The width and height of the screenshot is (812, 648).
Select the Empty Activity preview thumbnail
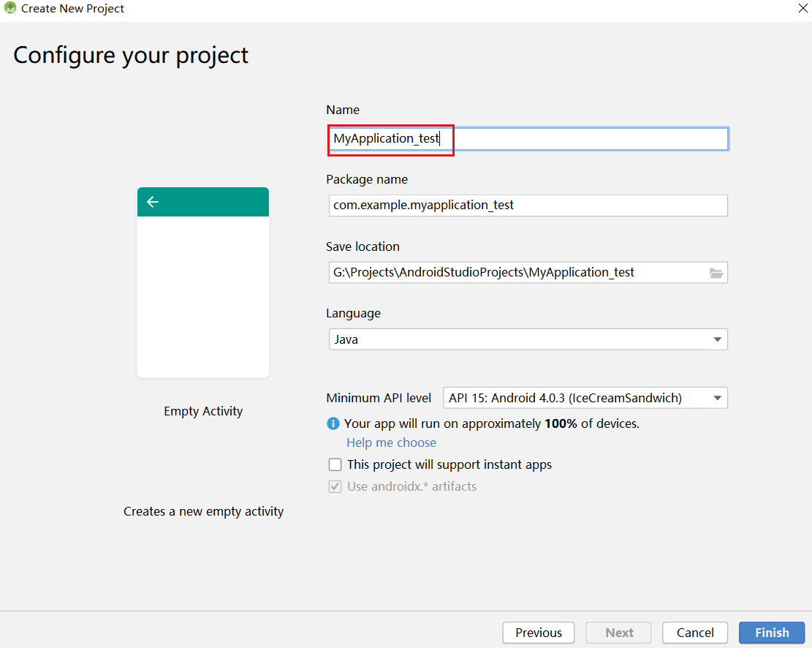[x=203, y=282]
